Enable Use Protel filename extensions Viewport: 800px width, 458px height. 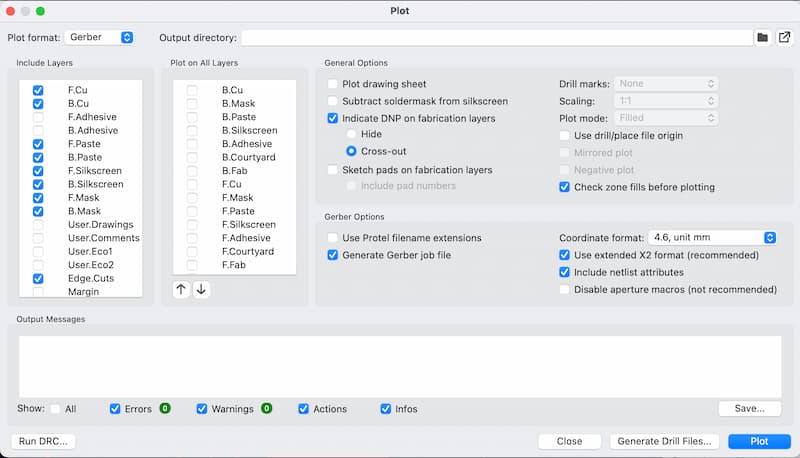tap(333, 238)
